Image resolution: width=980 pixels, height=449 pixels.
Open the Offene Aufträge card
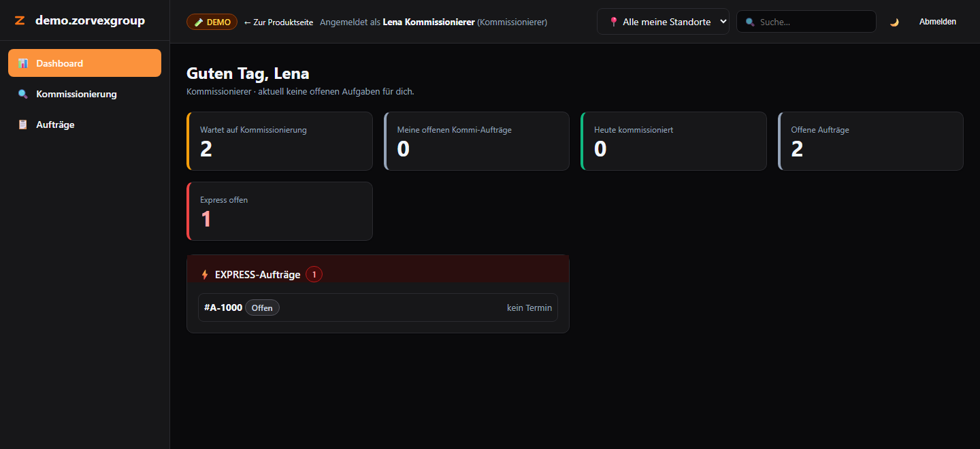870,141
